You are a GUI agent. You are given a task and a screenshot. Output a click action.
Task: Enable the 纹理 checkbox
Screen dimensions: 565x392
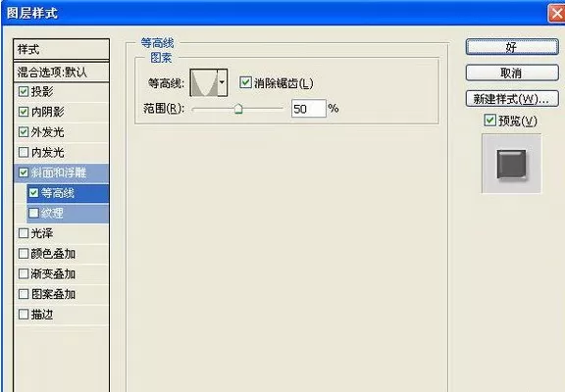click(33, 213)
